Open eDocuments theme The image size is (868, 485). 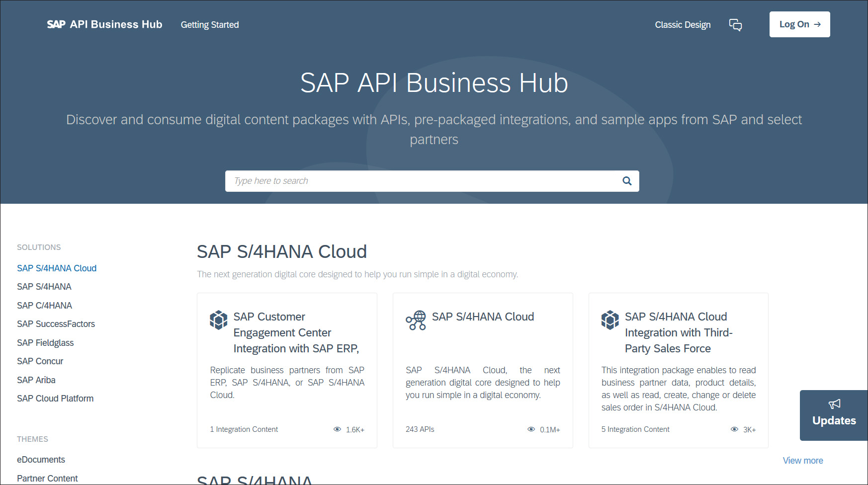point(41,460)
